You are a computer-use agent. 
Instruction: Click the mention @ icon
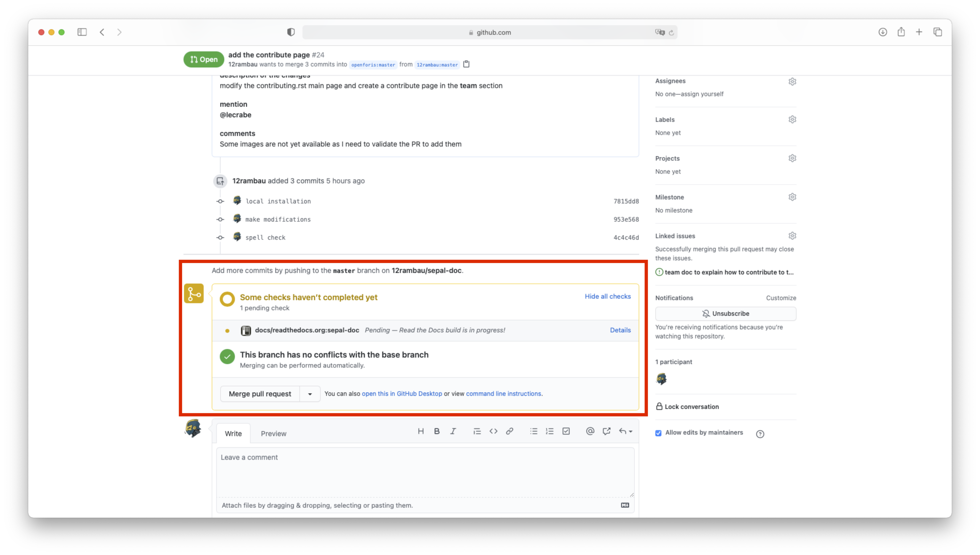(x=590, y=431)
